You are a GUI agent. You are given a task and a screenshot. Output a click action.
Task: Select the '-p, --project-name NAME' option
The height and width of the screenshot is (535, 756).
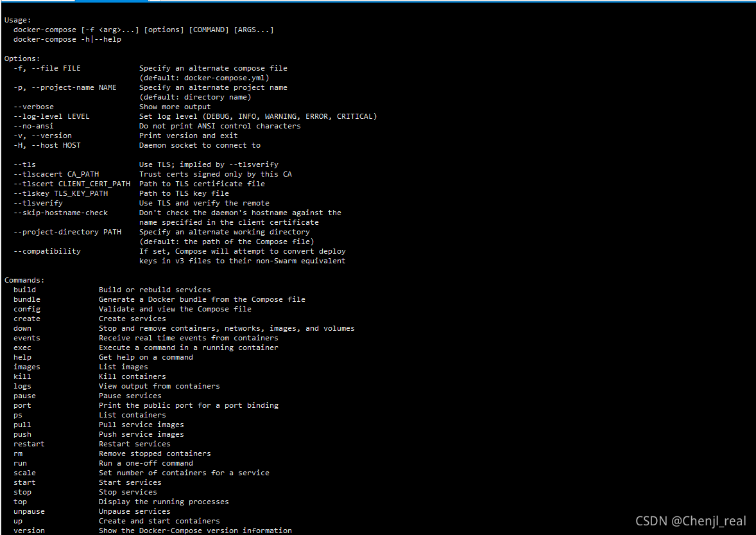[x=65, y=88]
